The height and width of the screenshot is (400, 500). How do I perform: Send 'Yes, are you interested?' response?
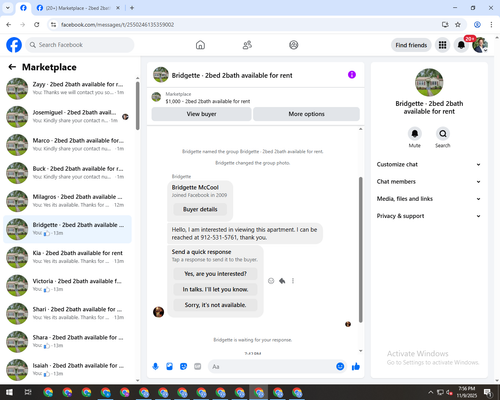[215, 274]
